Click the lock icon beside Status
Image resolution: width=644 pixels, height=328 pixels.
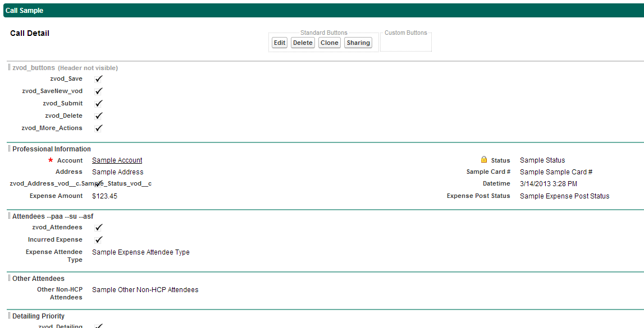(x=483, y=160)
